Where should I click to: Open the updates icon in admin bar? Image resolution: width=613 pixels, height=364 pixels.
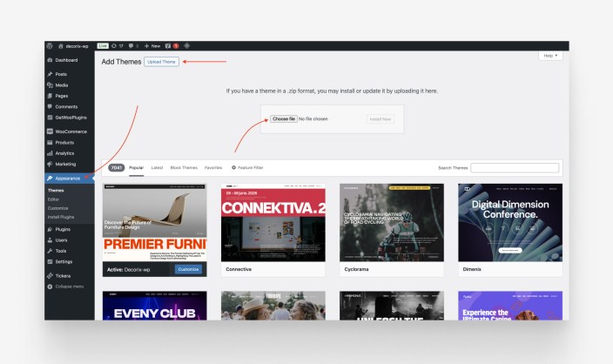(x=114, y=46)
